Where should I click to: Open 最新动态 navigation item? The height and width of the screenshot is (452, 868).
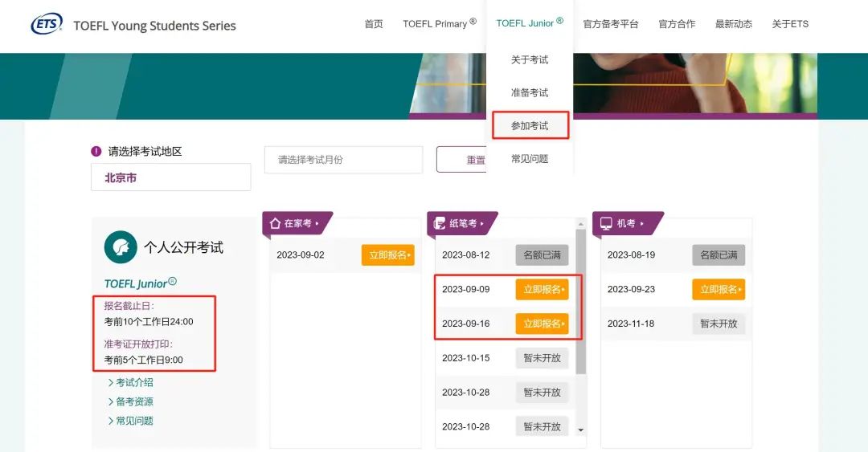click(x=734, y=24)
